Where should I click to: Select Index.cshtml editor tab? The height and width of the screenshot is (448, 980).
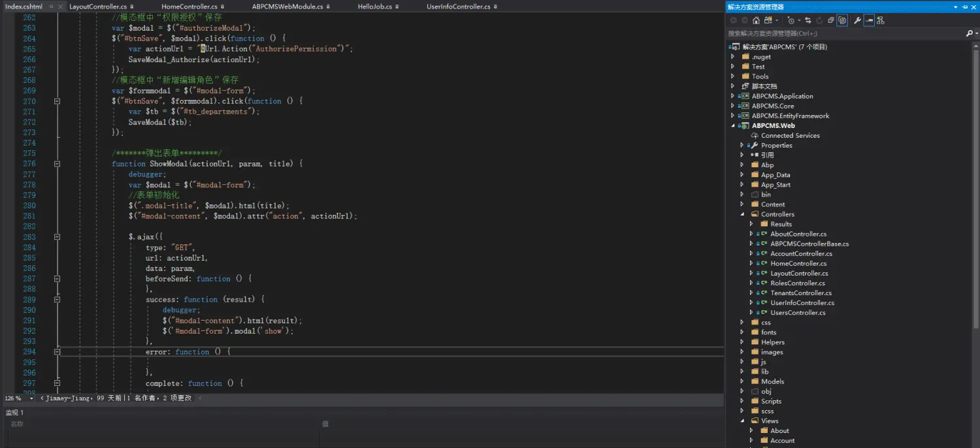click(24, 7)
